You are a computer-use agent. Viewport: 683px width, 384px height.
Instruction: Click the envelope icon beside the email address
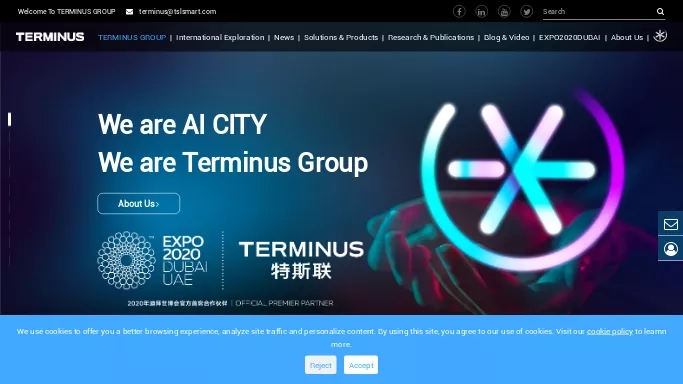129,12
